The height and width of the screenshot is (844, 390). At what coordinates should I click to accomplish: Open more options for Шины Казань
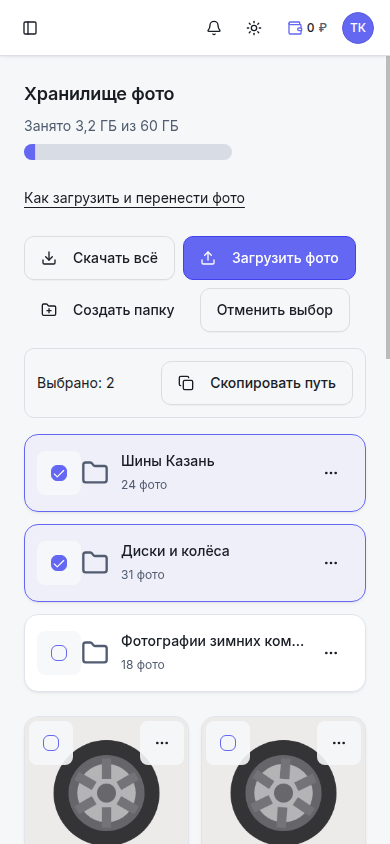click(331, 473)
